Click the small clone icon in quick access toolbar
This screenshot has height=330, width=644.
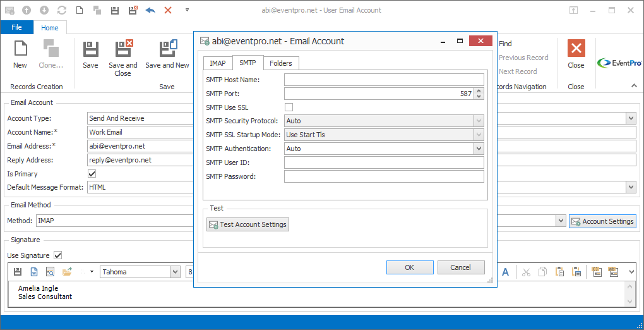coord(97,10)
